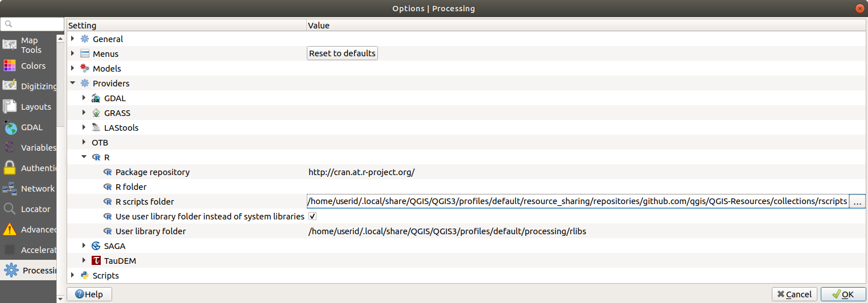The image size is (868, 303).
Task: Open the Map Tools settings tab
Action: 28,45
